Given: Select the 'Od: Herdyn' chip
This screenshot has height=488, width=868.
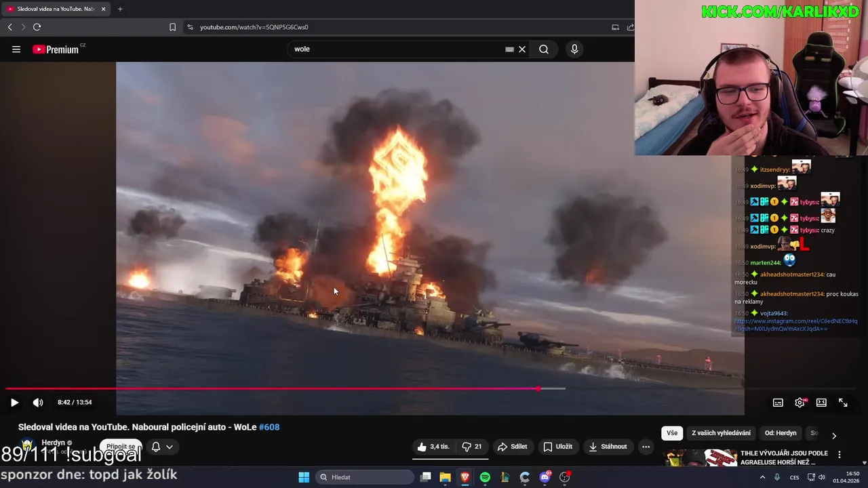Looking at the screenshot, I should [x=781, y=433].
